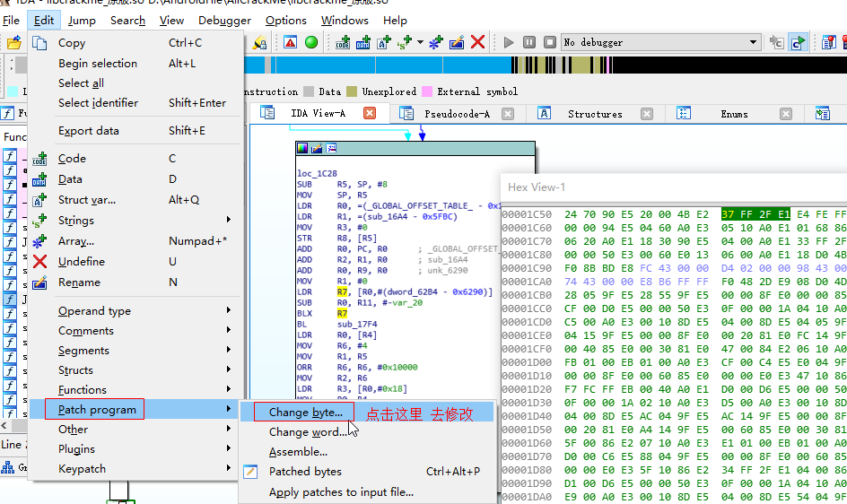Expand the Keypatch submenu
The height and width of the screenshot is (504, 847).
(x=134, y=469)
